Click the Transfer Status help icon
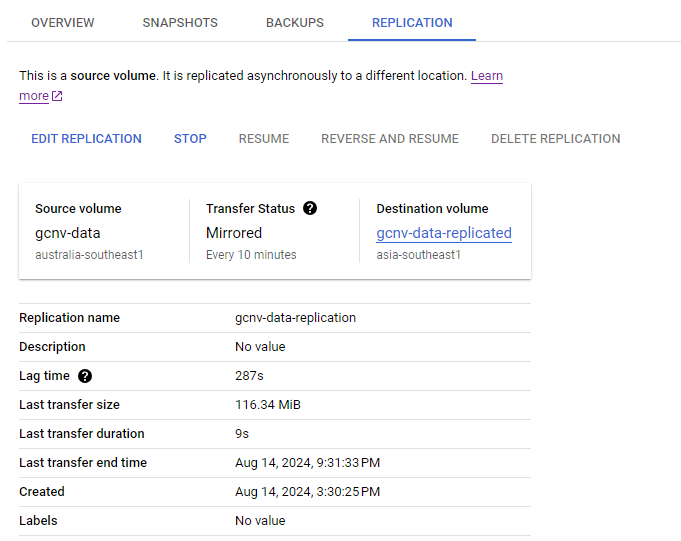 click(310, 209)
